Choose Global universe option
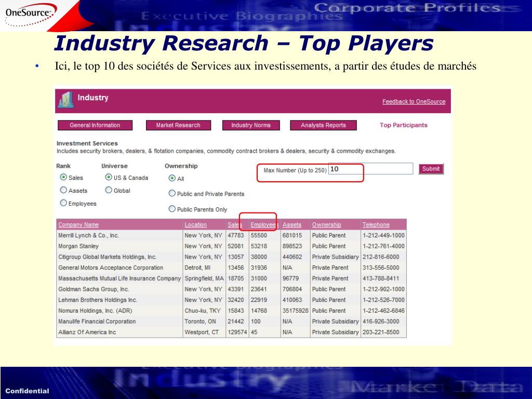532x399 pixels. pos(109,190)
